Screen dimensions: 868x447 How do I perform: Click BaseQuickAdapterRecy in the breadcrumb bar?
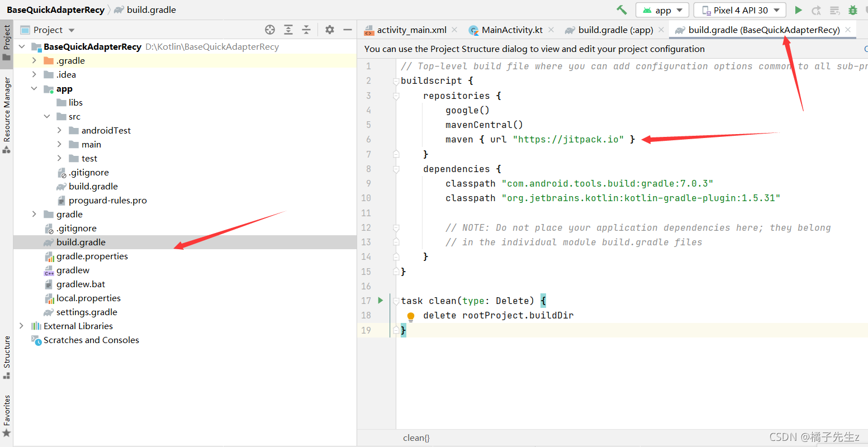(55, 9)
